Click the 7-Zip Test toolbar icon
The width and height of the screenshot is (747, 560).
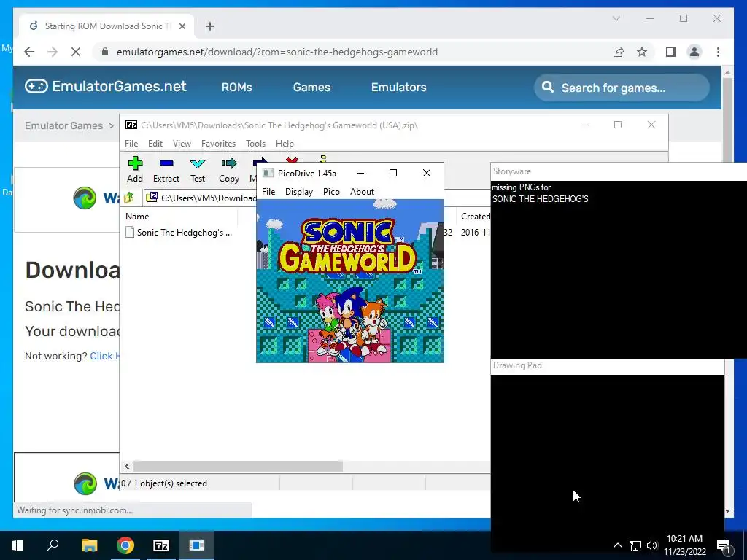(x=198, y=164)
